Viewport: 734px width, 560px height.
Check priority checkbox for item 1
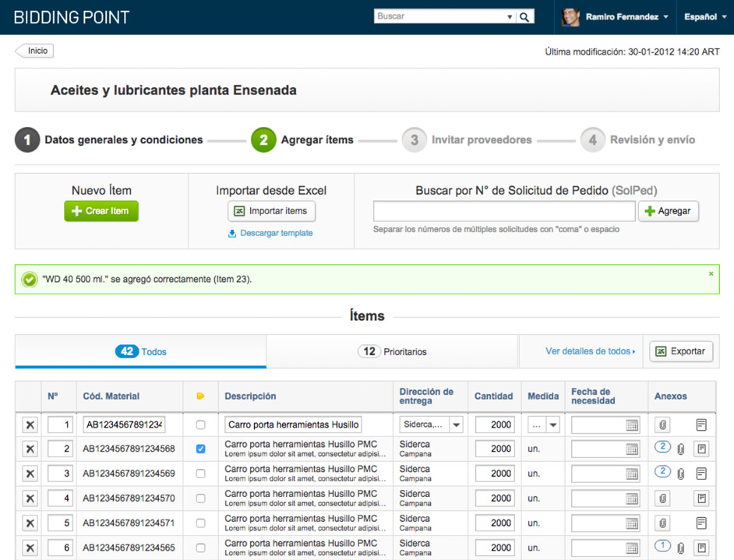tap(200, 424)
